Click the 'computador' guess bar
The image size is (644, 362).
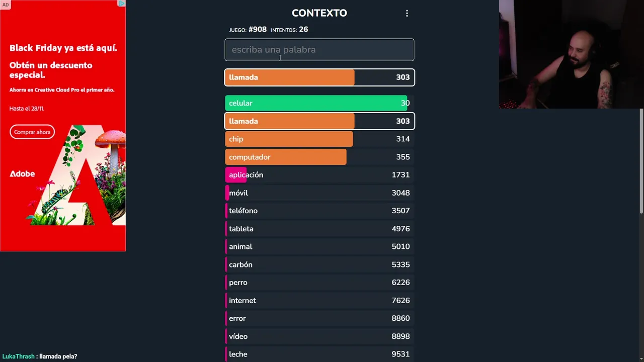pos(319,157)
